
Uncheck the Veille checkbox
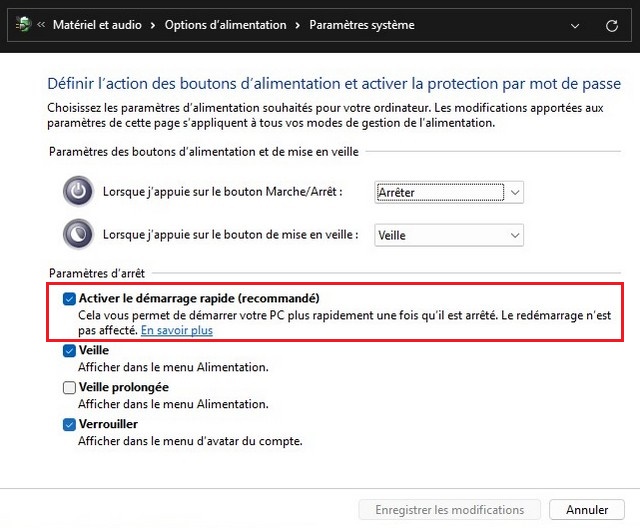(69, 351)
